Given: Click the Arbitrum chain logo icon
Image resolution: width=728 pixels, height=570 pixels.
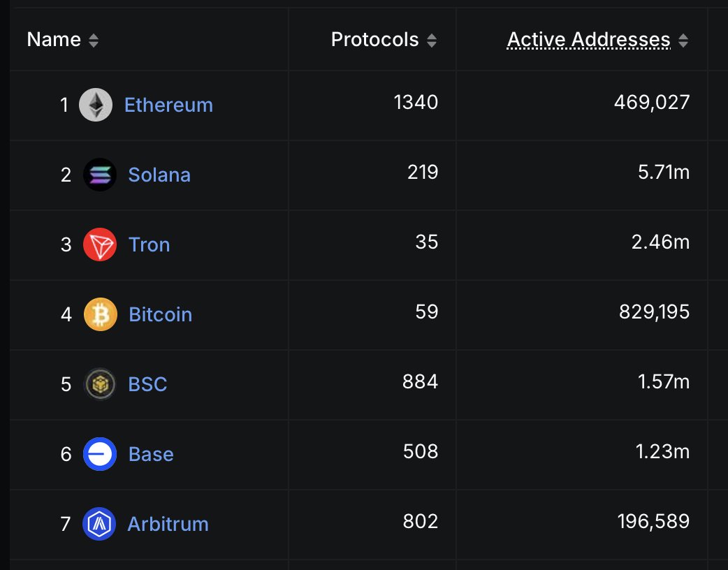Looking at the screenshot, I should pyautogui.click(x=99, y=524).
